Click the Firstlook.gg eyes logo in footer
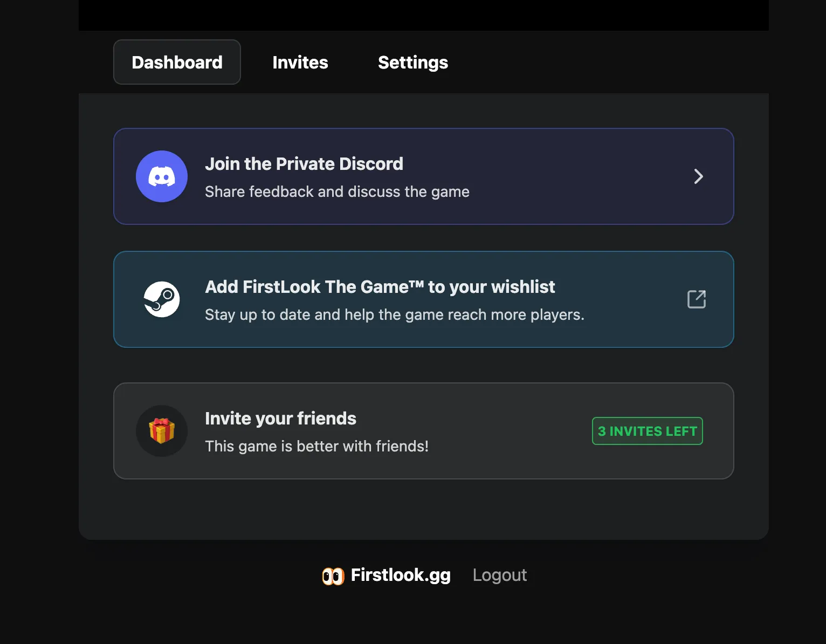Screen dimensions: 826x644 tap(332, 575)
